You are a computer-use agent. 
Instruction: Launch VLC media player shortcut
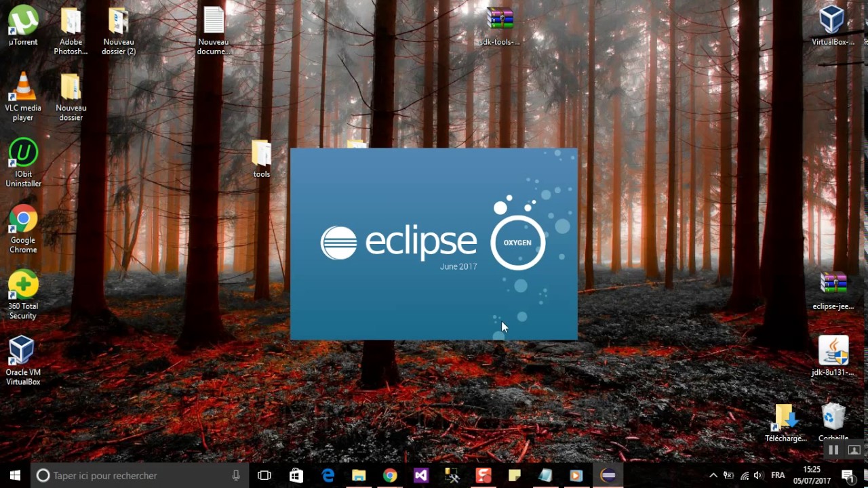pyautogui.click(x=23, y=97)
